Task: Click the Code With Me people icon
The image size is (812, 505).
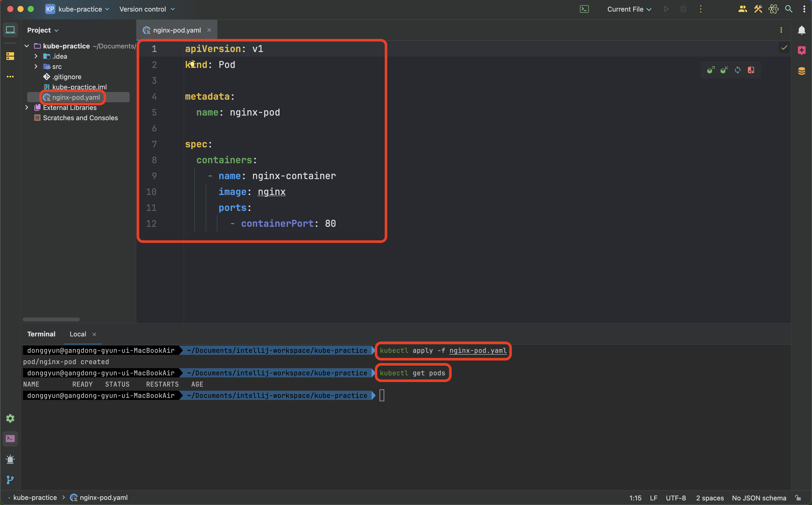Action: point(742,9)
